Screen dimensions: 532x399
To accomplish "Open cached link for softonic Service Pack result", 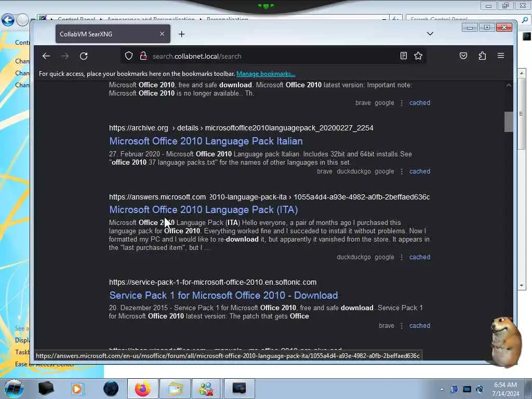I will tap(420, 325).
